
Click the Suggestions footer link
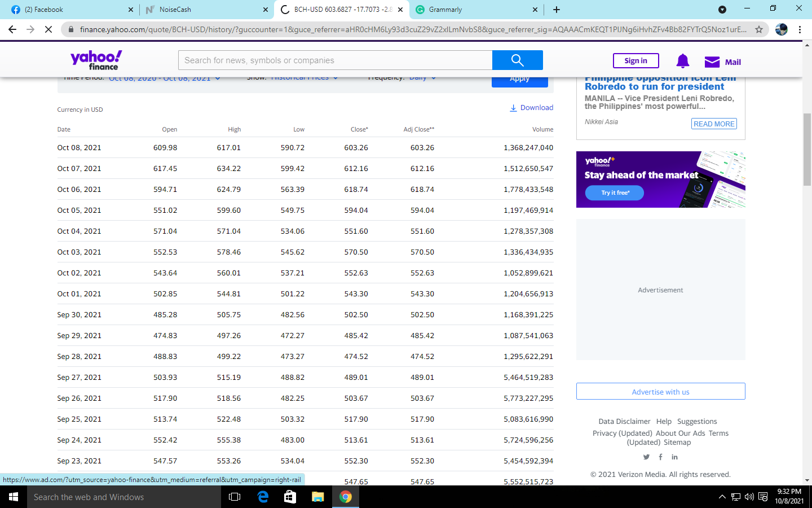coord(697,422)
